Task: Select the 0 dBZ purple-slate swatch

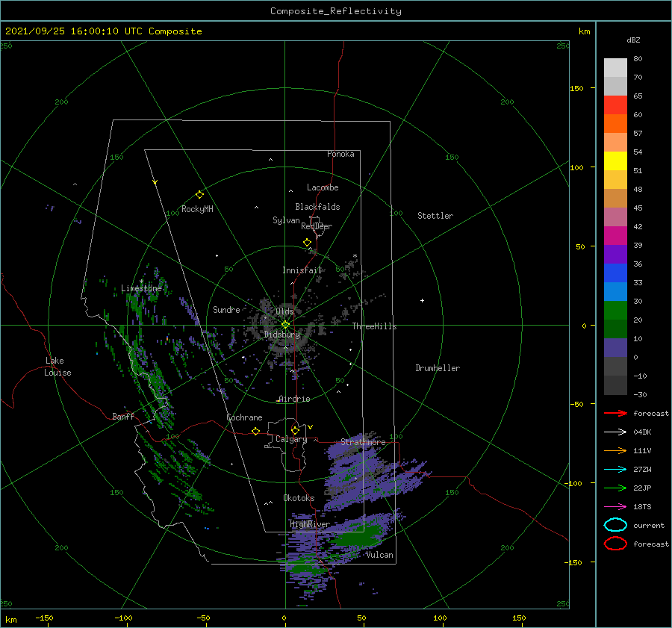Action: tap(615, 348)
